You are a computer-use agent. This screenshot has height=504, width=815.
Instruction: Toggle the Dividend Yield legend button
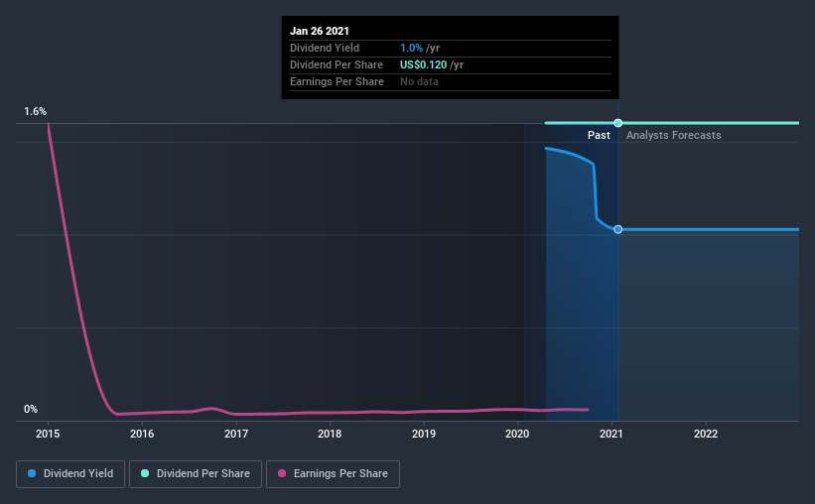click(x=70, y=474)
